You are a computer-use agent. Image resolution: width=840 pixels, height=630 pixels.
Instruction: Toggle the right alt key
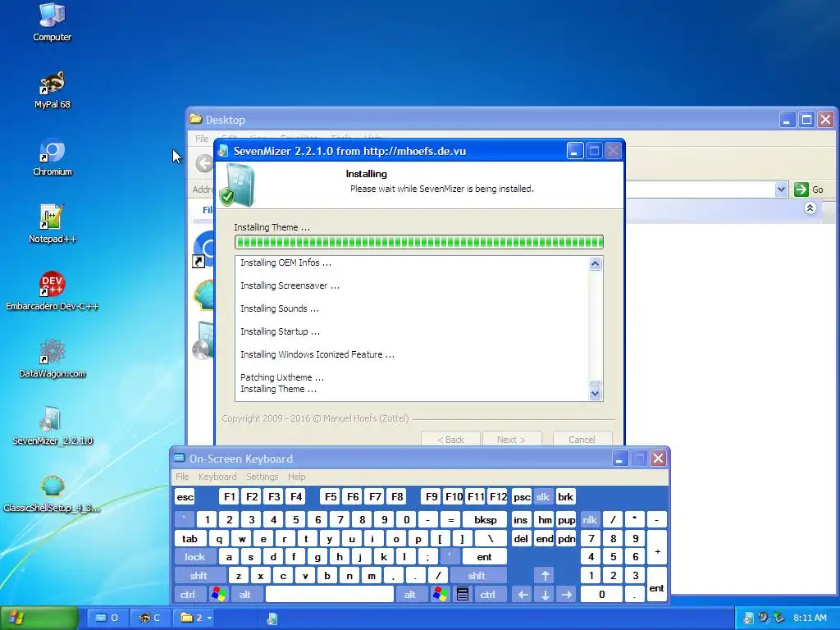coord(410,595)
